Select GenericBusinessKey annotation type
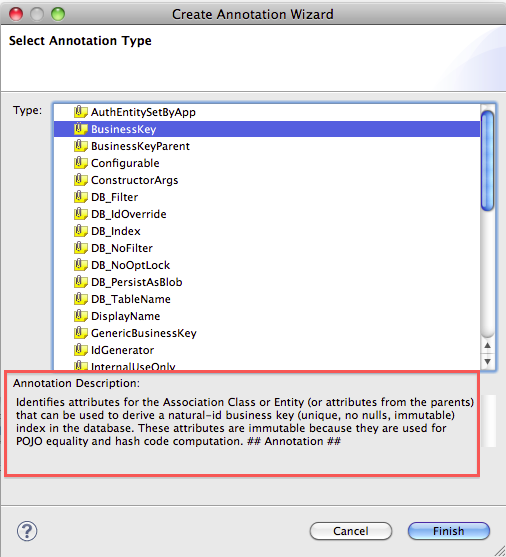 click(x=267, y=333)
